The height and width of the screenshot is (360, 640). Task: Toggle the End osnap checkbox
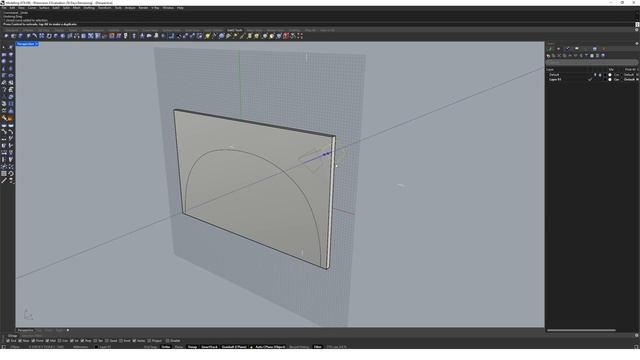pos(8,340)
